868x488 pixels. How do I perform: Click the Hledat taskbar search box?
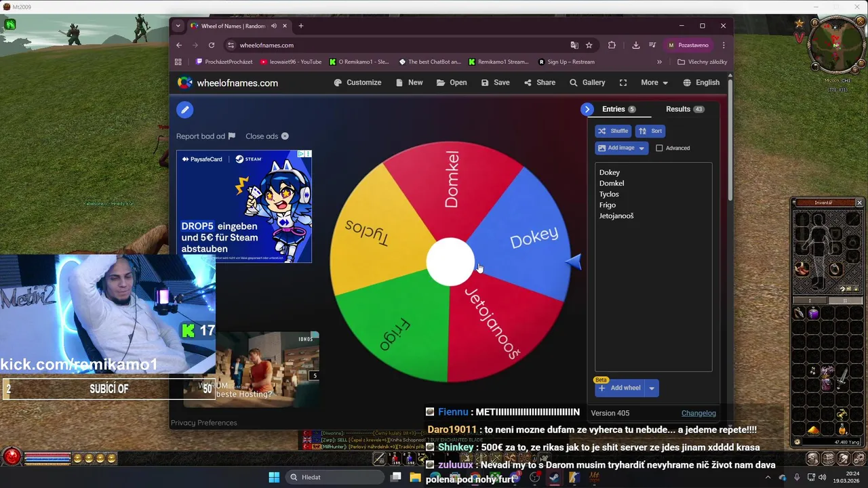point(335,477)
